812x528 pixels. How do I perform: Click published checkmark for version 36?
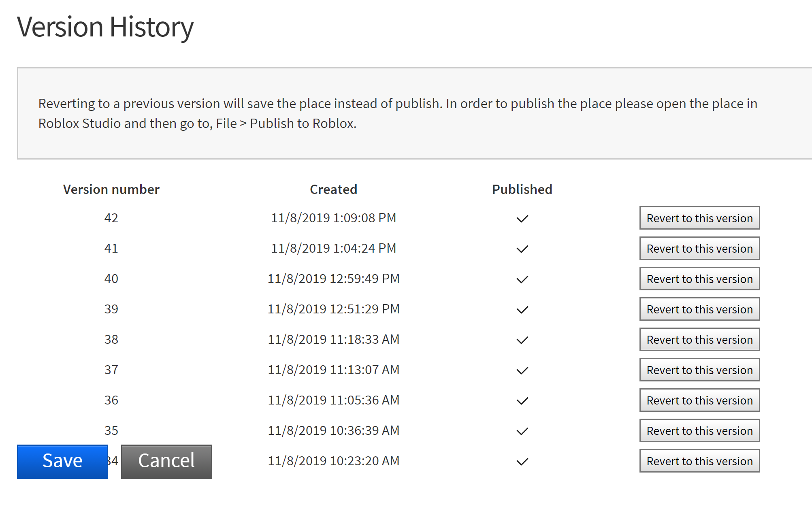point(522,401)
